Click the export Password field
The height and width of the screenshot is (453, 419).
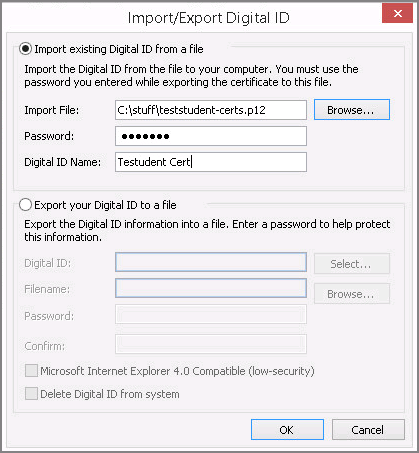(x=211, y=314)
